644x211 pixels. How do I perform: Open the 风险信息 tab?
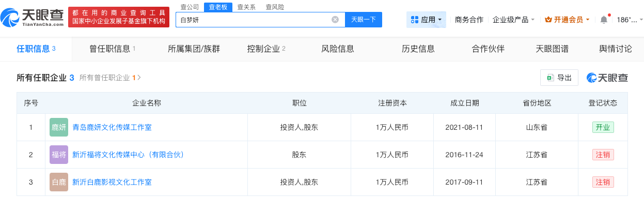338,49
